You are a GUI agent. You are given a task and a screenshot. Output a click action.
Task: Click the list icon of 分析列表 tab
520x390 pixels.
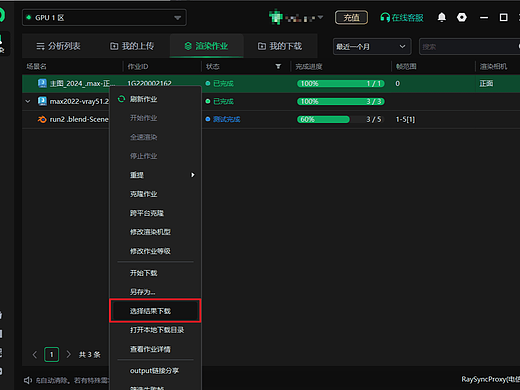point(40,46)
